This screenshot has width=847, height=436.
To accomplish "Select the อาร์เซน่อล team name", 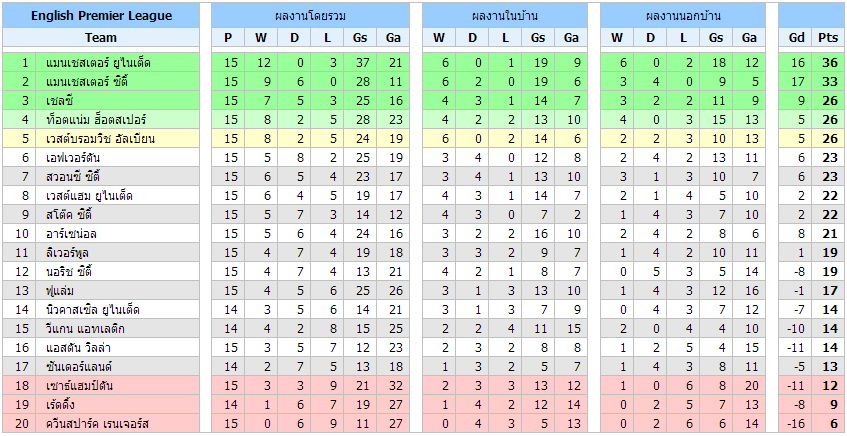I will 71,233.
